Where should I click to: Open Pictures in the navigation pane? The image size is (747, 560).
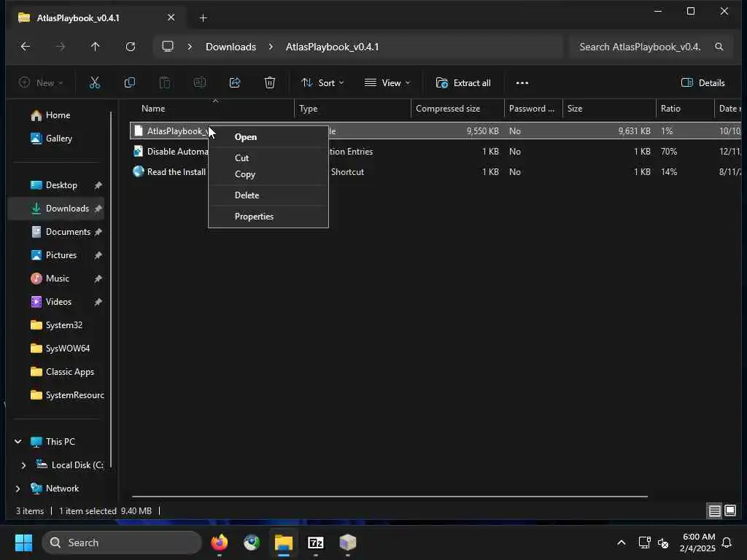57,255
